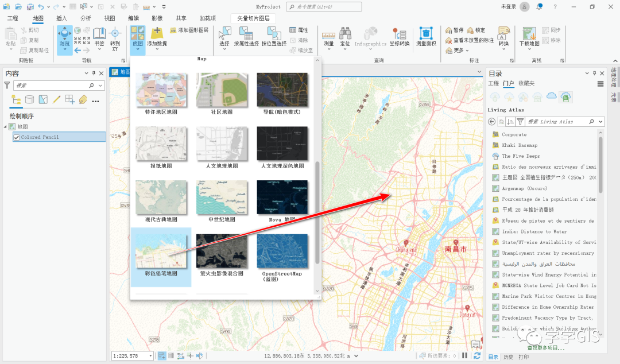Switch to the Analysis (分析) ribbon tab

[x=86, y=18]
